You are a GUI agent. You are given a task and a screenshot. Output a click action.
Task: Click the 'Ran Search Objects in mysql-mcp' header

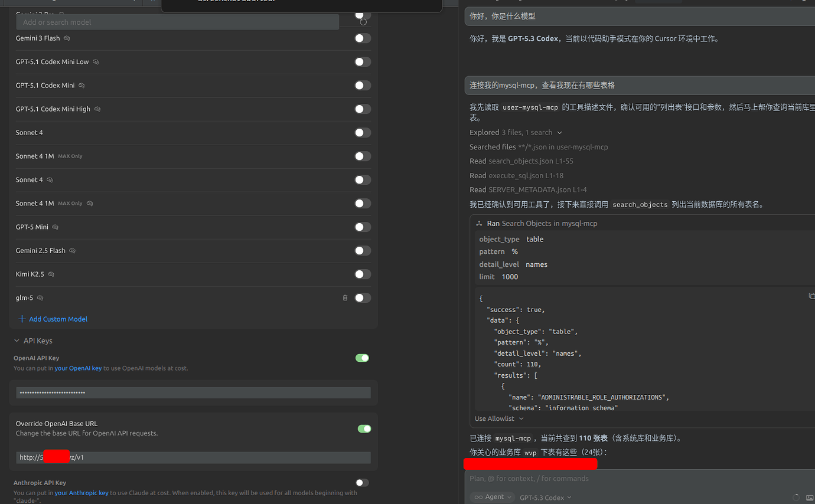click(x=542, y=224)
